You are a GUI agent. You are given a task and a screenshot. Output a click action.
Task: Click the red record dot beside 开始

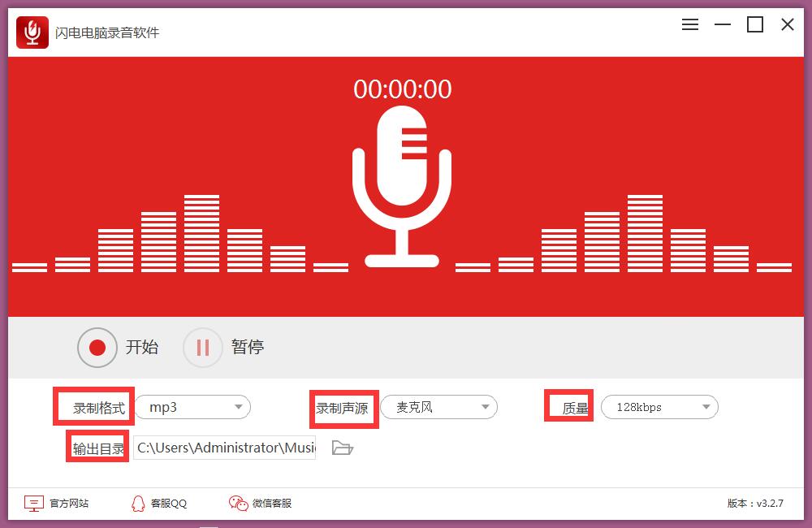click(97, 348)
